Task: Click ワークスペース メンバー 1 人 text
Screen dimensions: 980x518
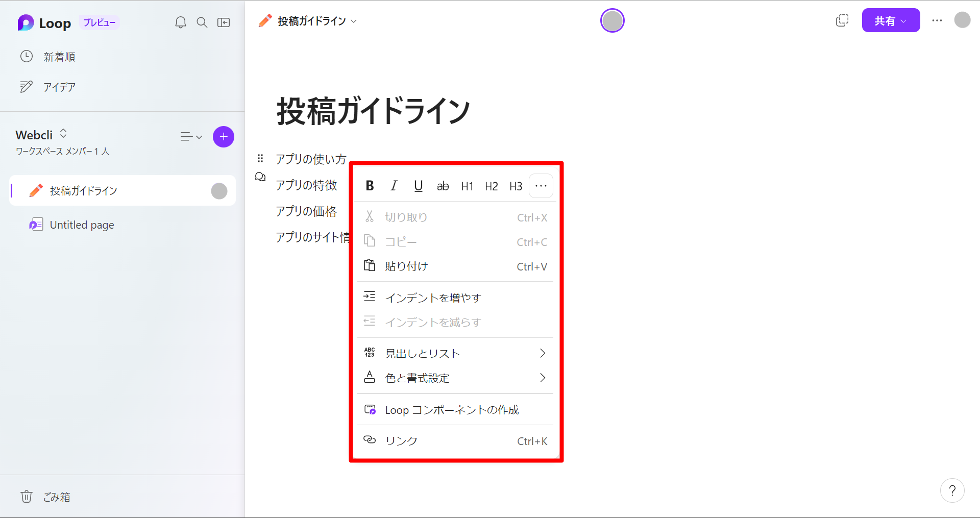Action: tap(63, 151)
